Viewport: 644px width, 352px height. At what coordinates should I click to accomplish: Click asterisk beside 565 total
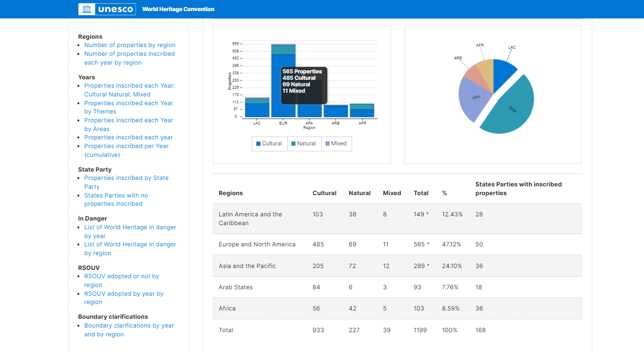[x=428, y=244]
